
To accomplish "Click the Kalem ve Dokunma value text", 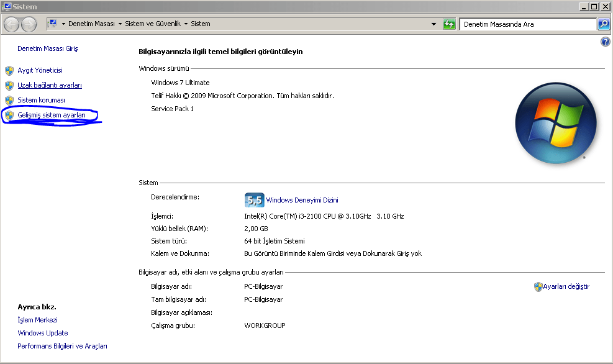I will point(333,254).
